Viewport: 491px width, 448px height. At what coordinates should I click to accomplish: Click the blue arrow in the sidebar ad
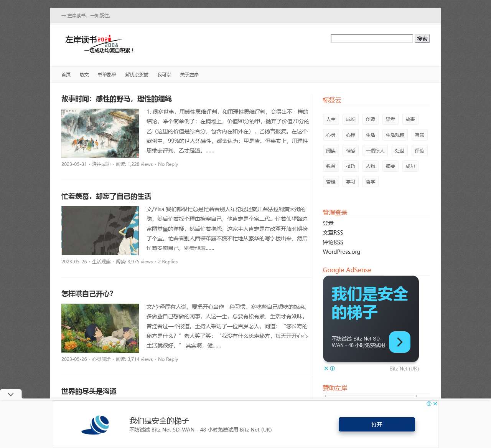pos(400,342)
